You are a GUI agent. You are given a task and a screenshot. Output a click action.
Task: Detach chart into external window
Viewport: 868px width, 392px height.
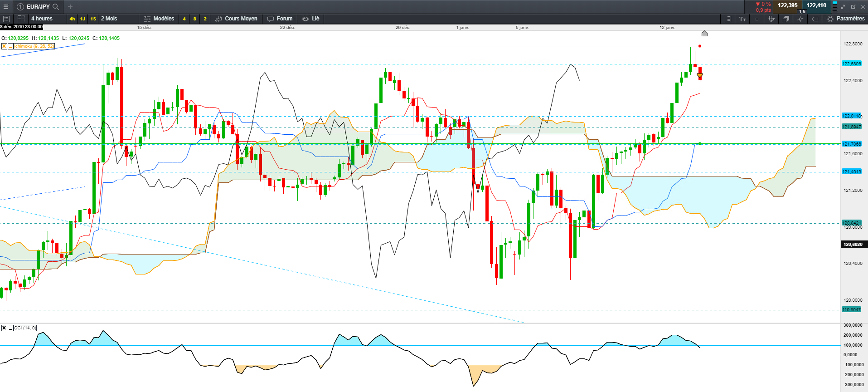tap(853, 7)
